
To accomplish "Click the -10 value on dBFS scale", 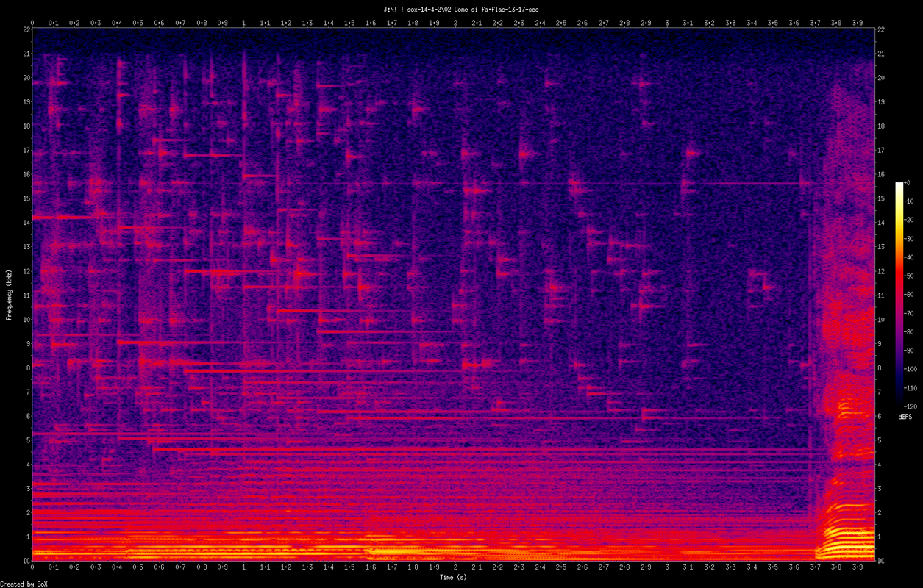I will 910,201.
